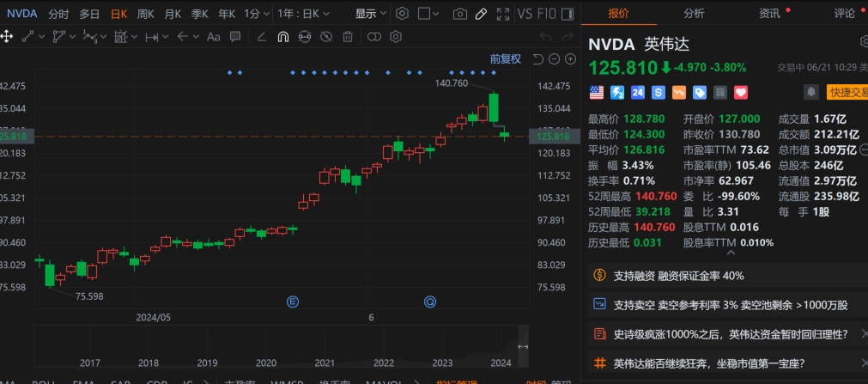This screenshot has height=384, width=868.
Task: Click the linked circles overlay icon
Action: 374,37
